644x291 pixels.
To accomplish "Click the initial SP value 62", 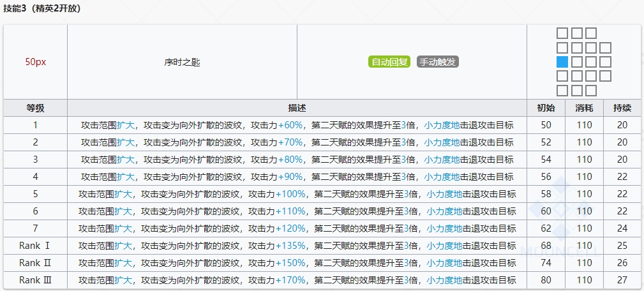I will point(546,228).
